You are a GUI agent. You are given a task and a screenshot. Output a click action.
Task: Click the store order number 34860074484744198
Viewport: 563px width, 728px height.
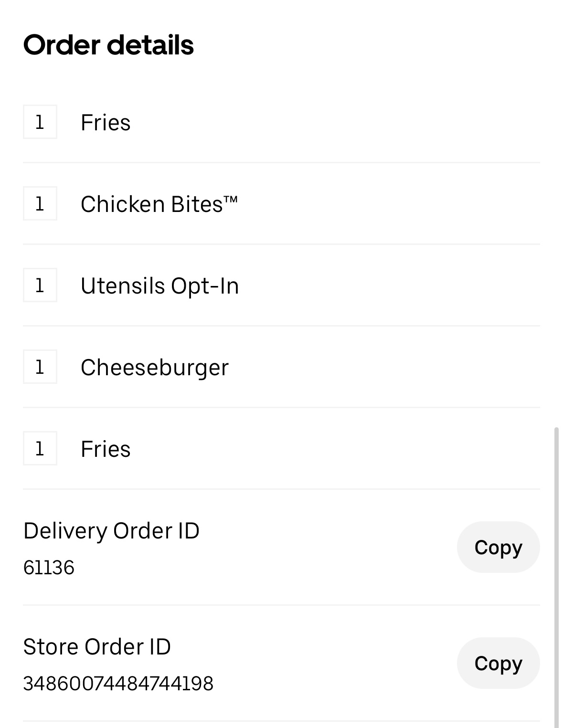coord(118,684)
